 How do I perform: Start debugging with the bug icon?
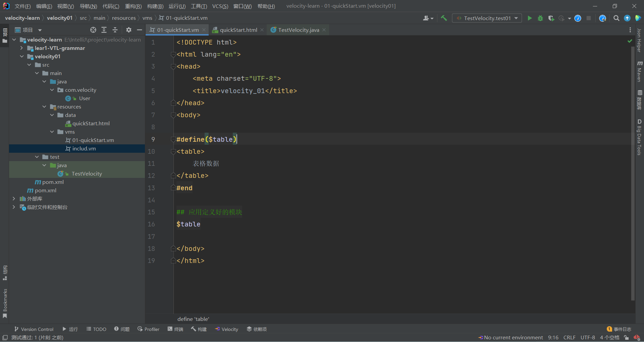tap(540, 18)
